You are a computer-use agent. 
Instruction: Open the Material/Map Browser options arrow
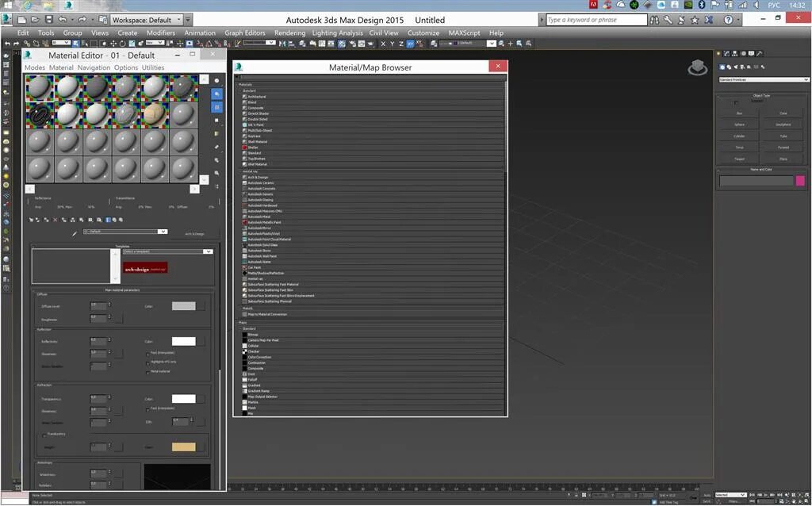point(238,77)
